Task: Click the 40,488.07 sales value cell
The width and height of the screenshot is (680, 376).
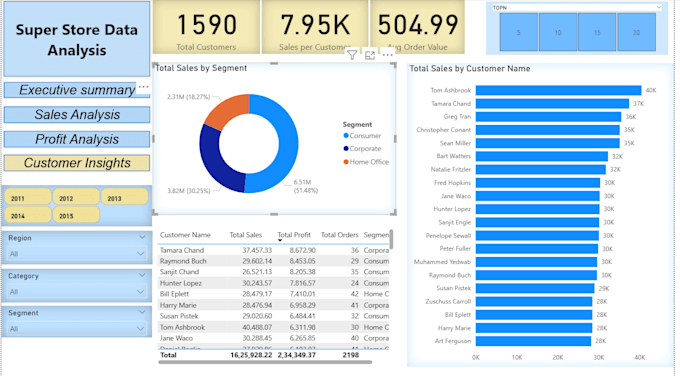Action: coord(257,327)
